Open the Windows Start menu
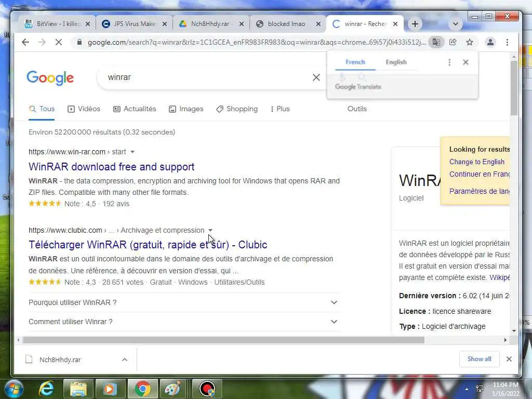Viewport: 532px width, 399px height. tap(14, 389)
